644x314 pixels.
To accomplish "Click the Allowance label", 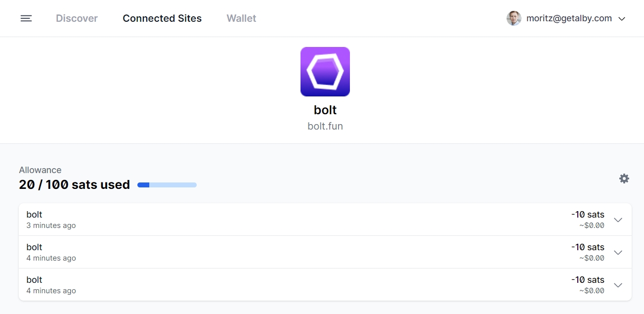I will [x=40, y=170].
